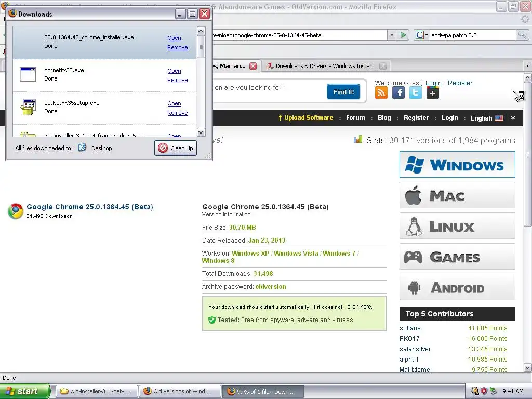Viewport: 532px width, 399px height.
Task: Select the Android platform button
Action: (x=457, y=287)
